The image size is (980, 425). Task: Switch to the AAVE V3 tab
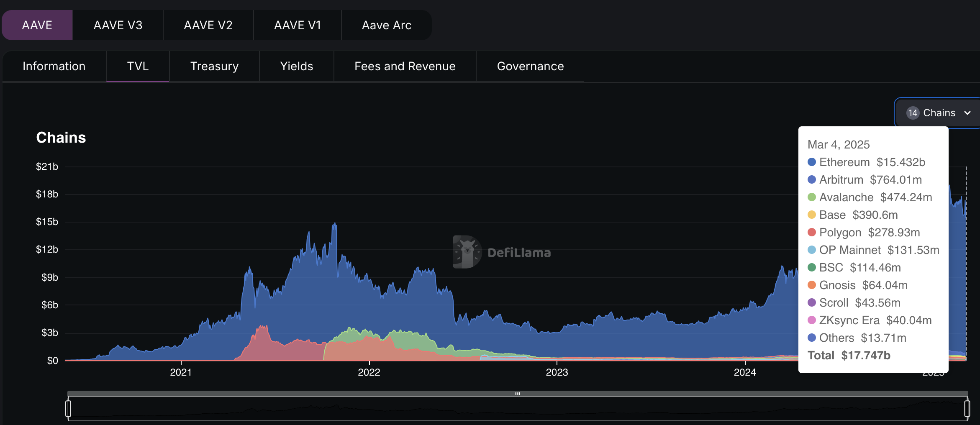[118, 25]
